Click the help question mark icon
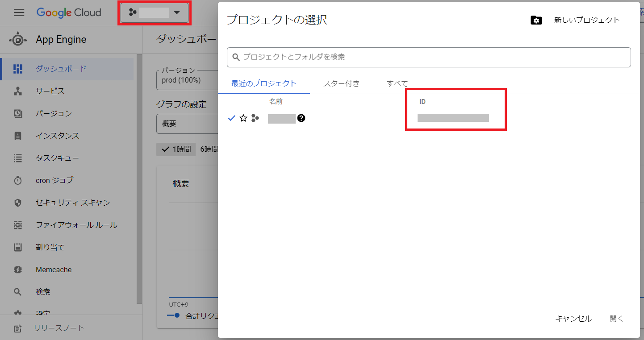Viewport: 644px width, 340px height. click(301, 118)
